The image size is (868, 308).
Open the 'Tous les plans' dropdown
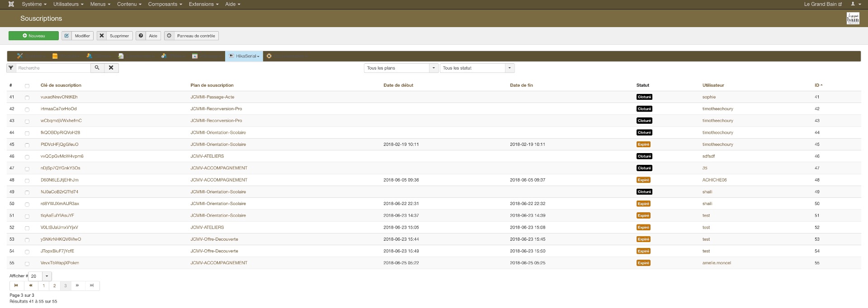coord(401,68)
